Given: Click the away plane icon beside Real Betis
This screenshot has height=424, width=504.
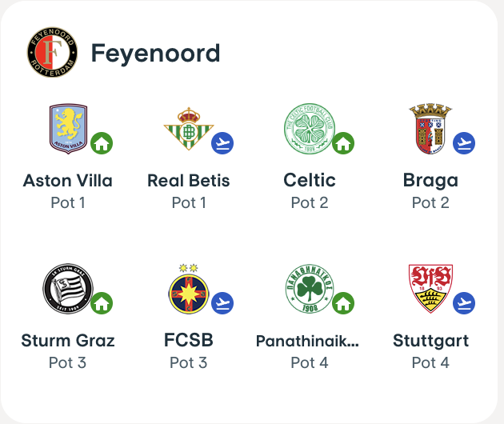Looking at the screenshot, I should (x=222, y=144).
